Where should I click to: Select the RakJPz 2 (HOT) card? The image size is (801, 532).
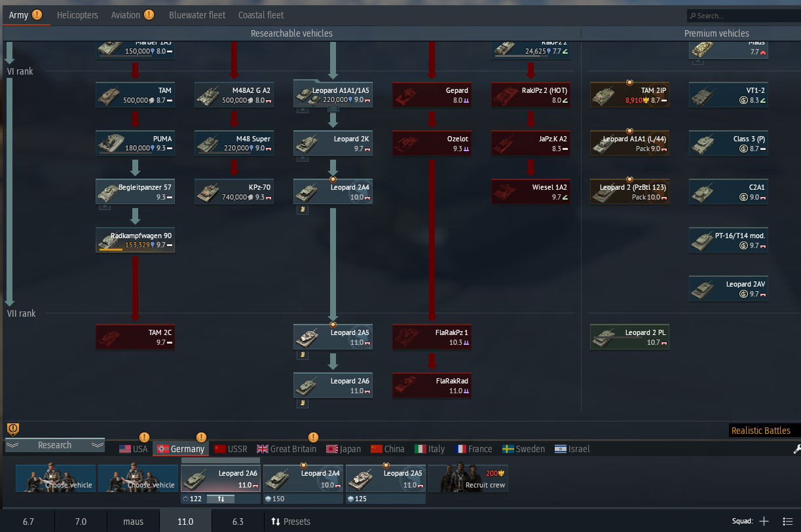pos(531,95)
